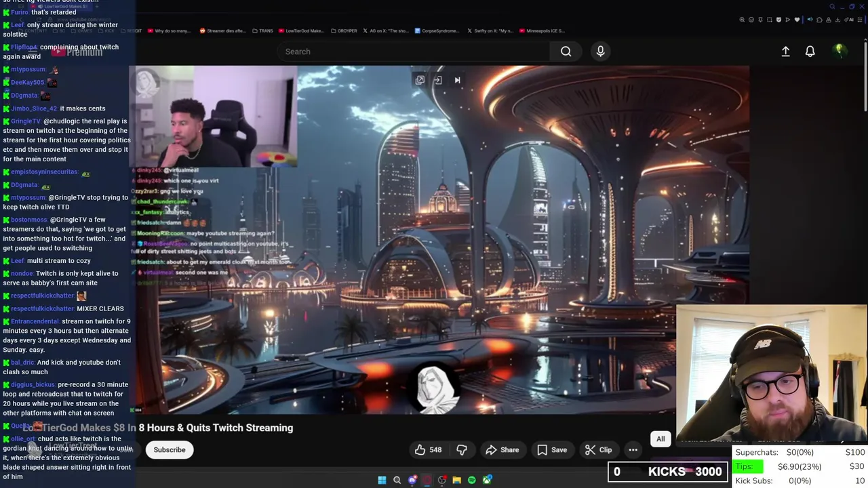Image resolution: width=868 pixels, height=488 pixels.
Task: Click the downloads arrow toolbar icon
Action: pos(837,20)
